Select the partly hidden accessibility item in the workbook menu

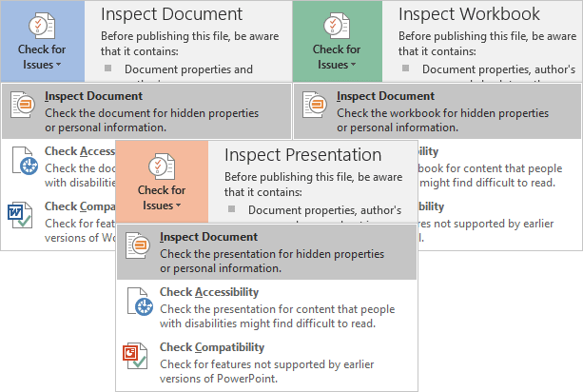point(499,167)
